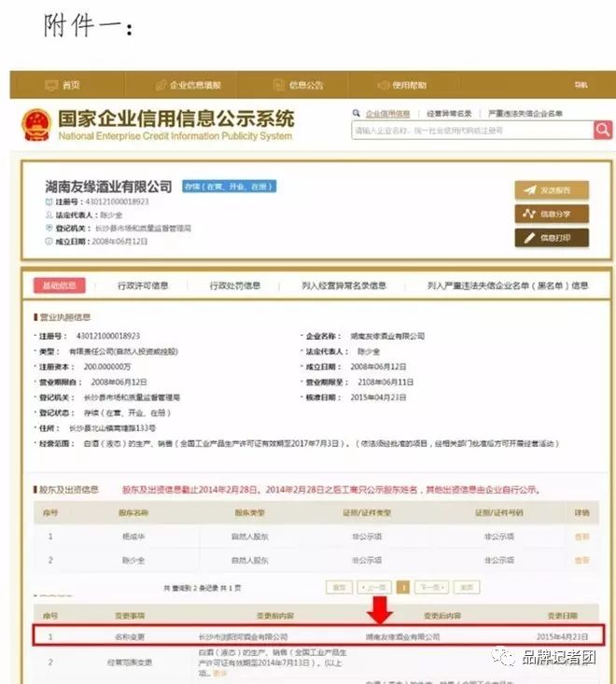Viewport: 616px width, 684px height.
Task: Select 经营异常名录 search category link
Action: [449, 114]
